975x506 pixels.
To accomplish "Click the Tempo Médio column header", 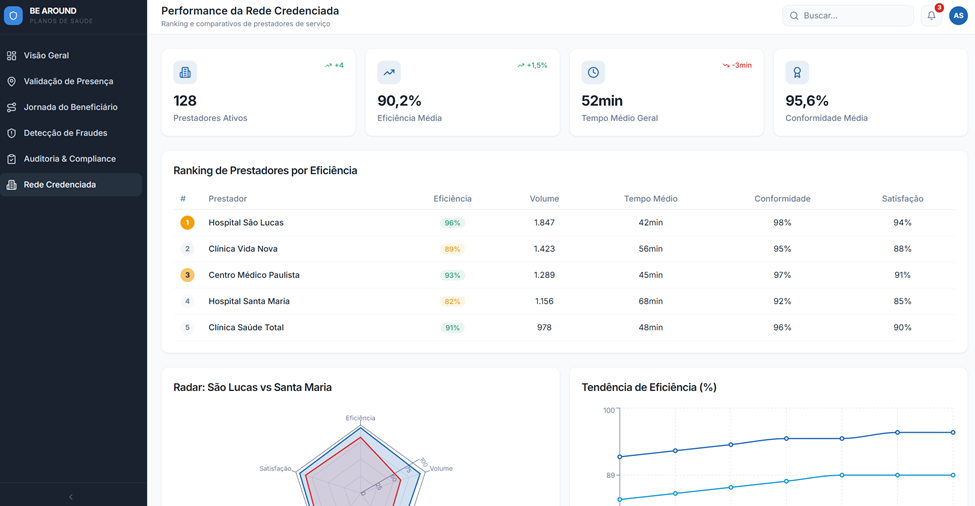I will click(x=650, y=199).
